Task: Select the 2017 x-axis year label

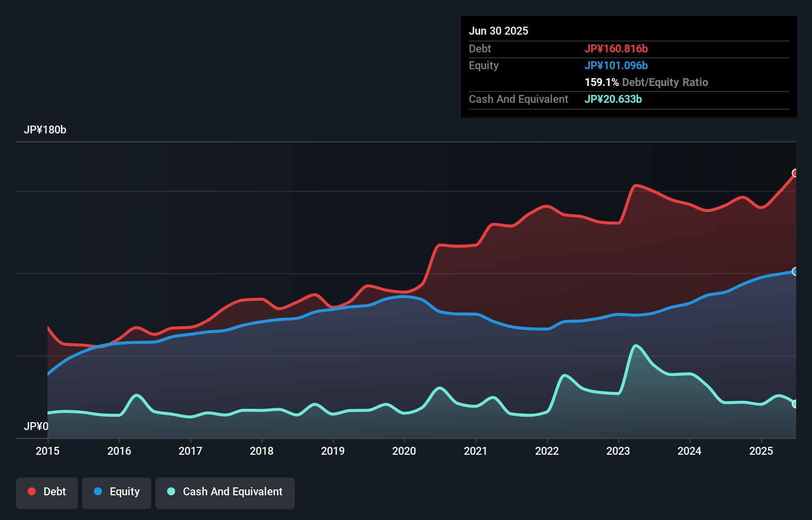Action: (190, 451)
